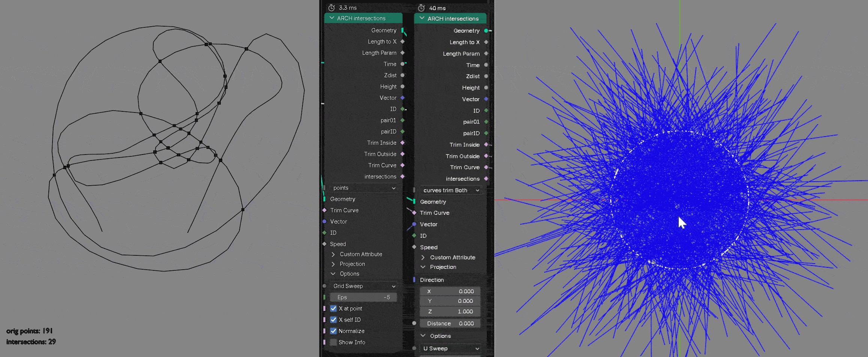The height and width of the screenshot is (357, 868).
Task: Open the points dropdown
Action: click(x=363, y=188)
